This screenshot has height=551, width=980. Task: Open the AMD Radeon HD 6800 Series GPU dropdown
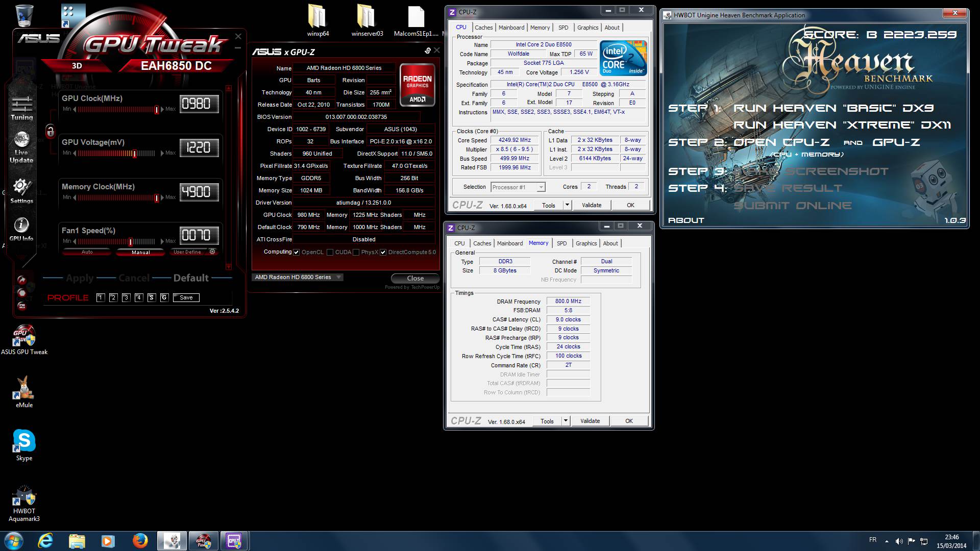(297, 277)
